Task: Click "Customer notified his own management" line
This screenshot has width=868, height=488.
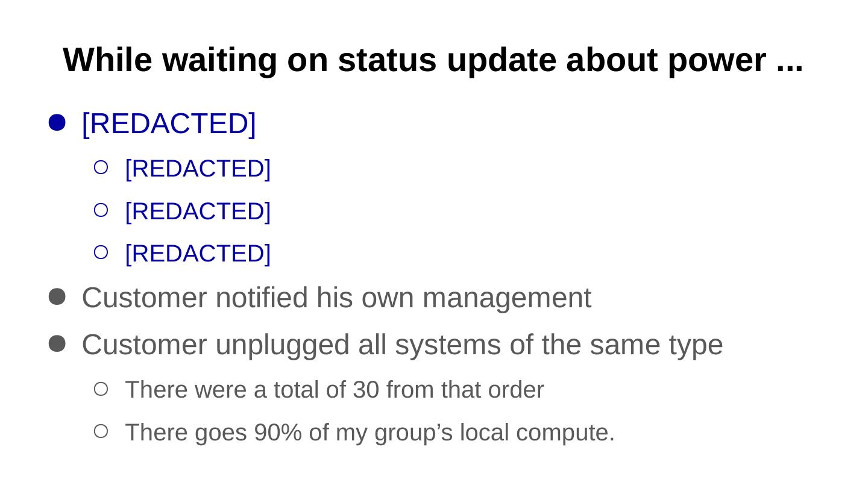Action: [x=336, y=298]
